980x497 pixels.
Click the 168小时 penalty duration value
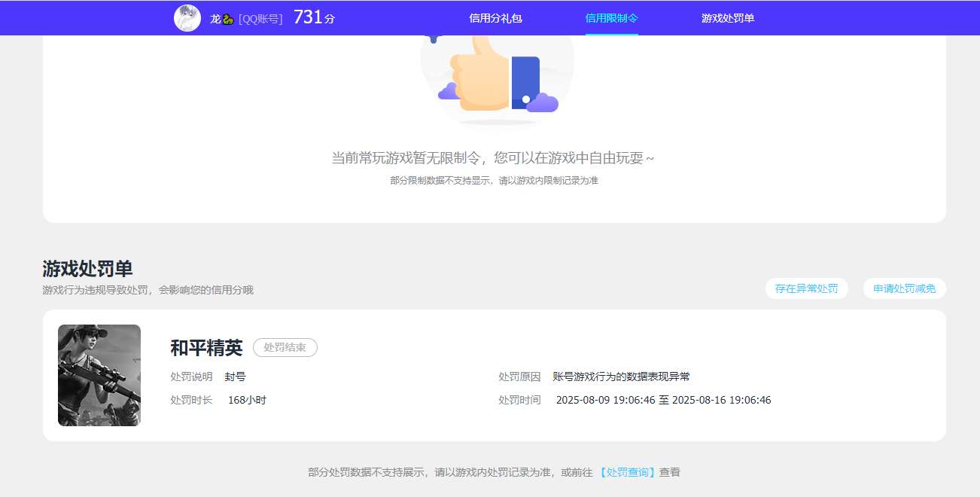(247, 400)
